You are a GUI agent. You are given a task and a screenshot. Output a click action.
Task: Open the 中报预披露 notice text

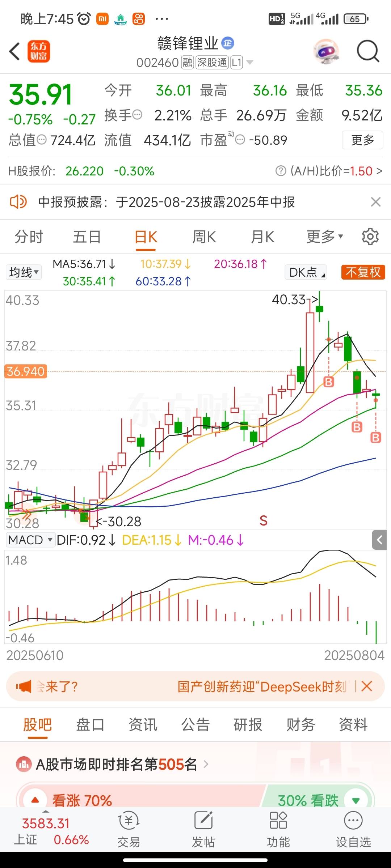pos(167,202)
